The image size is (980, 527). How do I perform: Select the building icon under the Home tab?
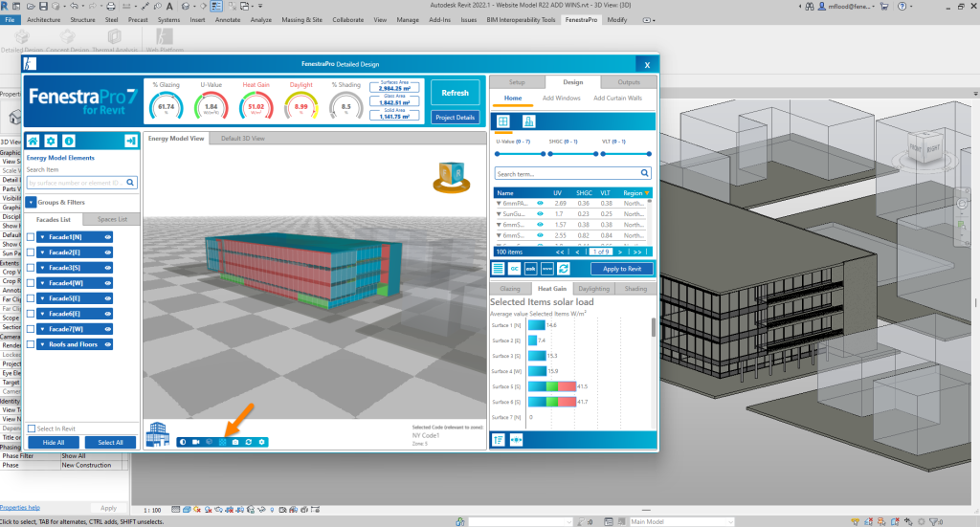[528, 121]
